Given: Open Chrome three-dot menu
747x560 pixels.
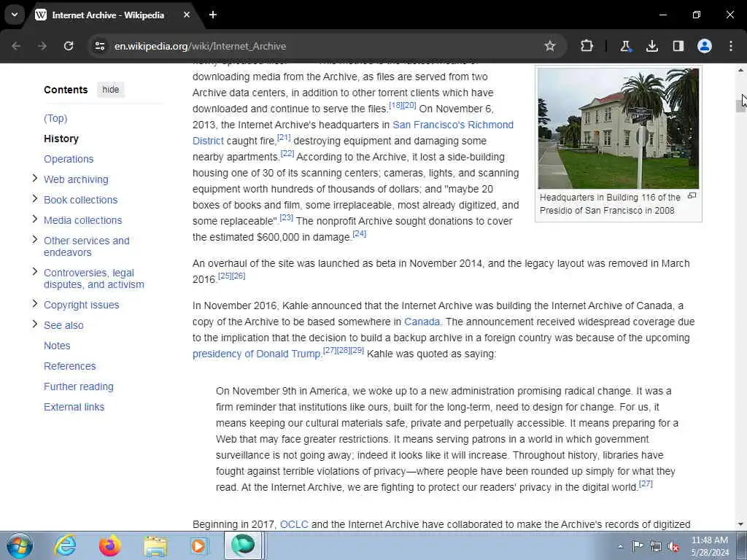Looking at the screenshot, I should pos(731,46).
